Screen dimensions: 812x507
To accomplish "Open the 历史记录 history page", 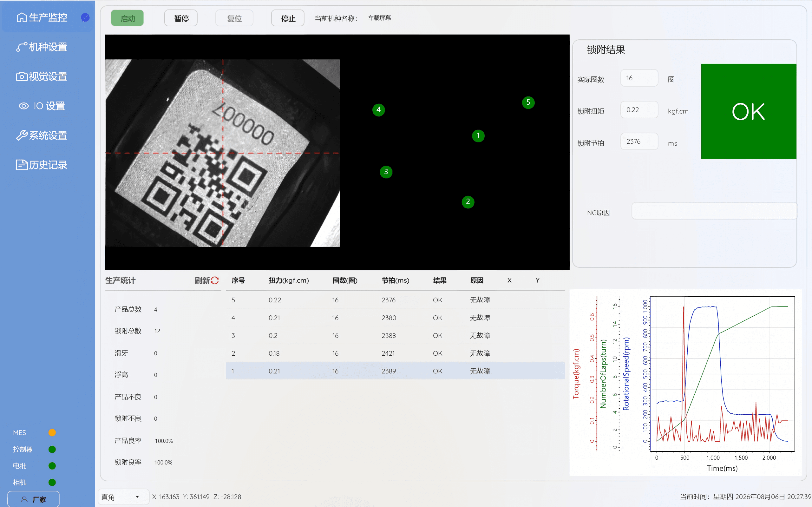I will click(42, 165).
